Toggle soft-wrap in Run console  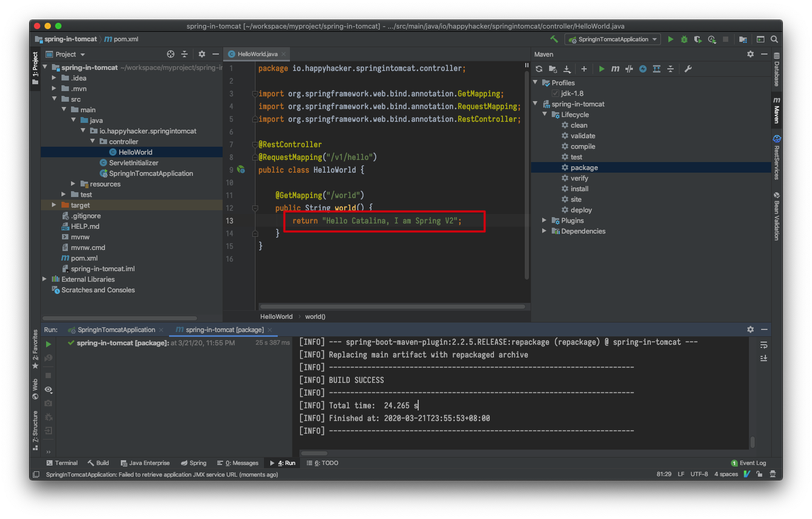tap(764, 345)
